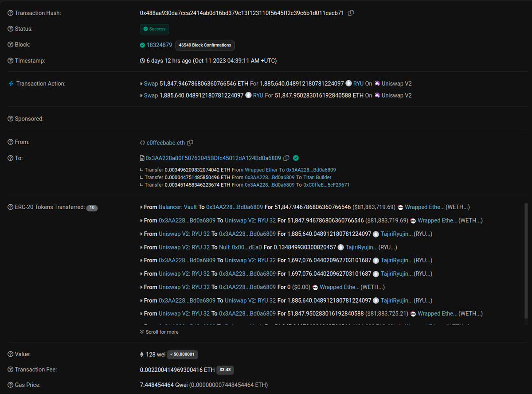Viewport: 532px width, 394px height.
Task: Click the green verified checkmark next to To address
Action: [x=296, y=158]
